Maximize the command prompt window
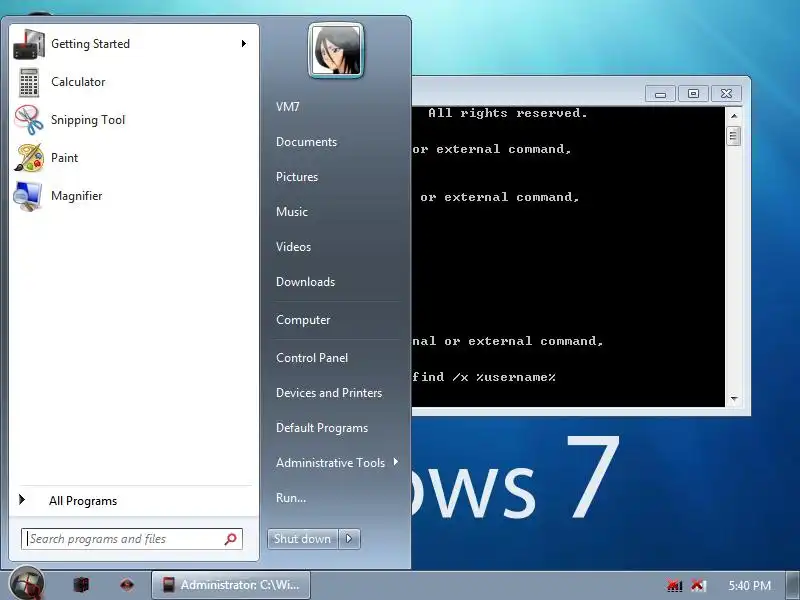 [693, 94]
